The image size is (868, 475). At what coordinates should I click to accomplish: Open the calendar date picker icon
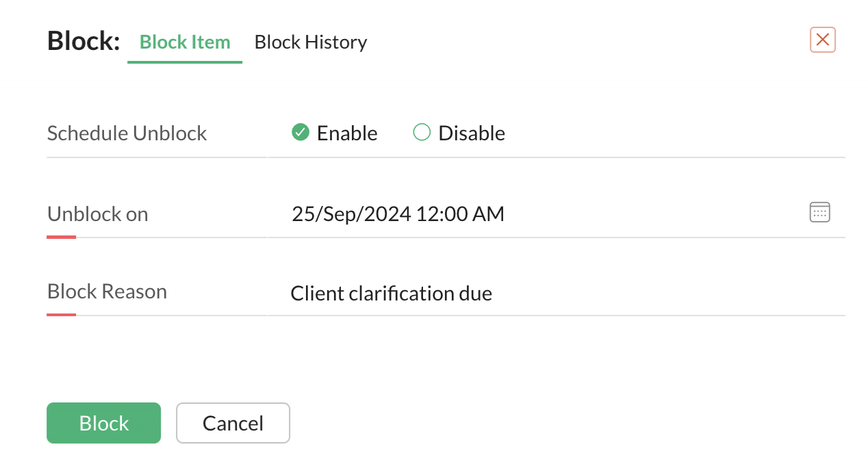pyautogui.click(x=819, y=212)
